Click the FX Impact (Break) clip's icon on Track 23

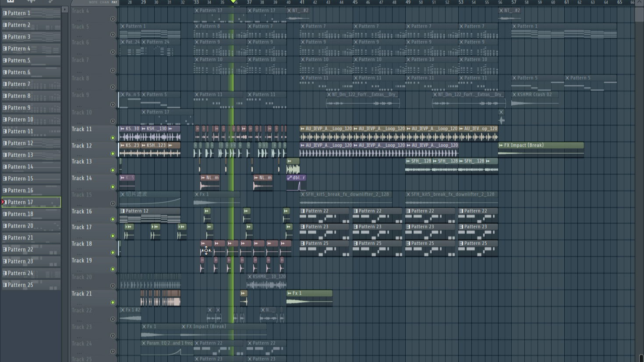pyautogui.click(x=184, y=327)
